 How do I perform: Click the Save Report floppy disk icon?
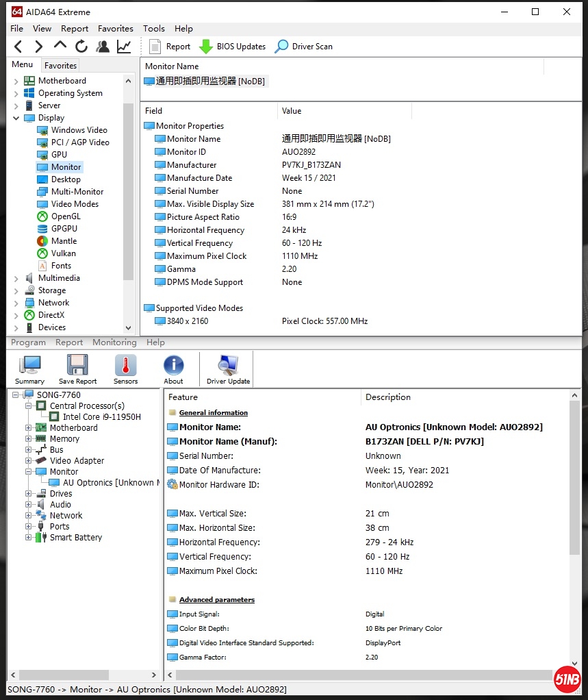tap(77, 369)
